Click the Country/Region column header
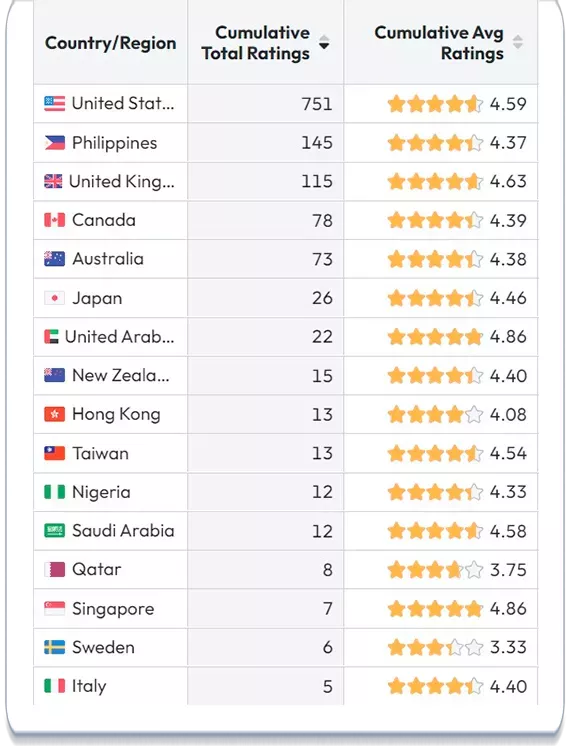571x746 pixels. (x=110, y=43)
